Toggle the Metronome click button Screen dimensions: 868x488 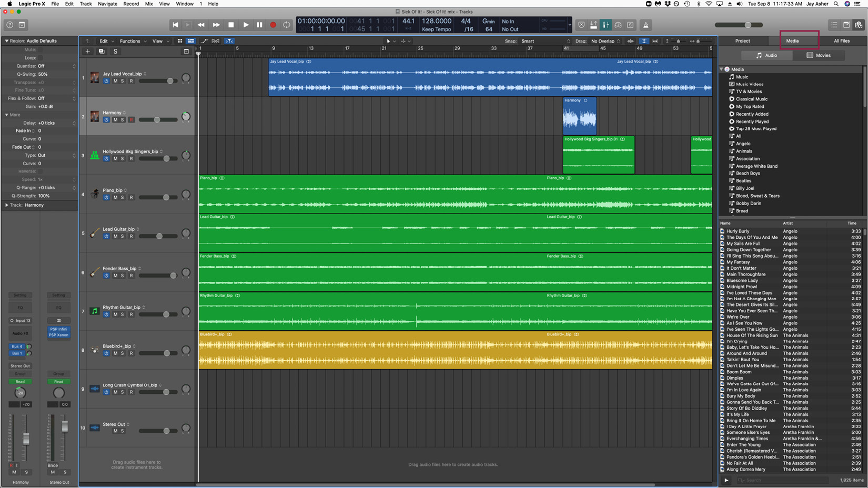click(646, 25)
